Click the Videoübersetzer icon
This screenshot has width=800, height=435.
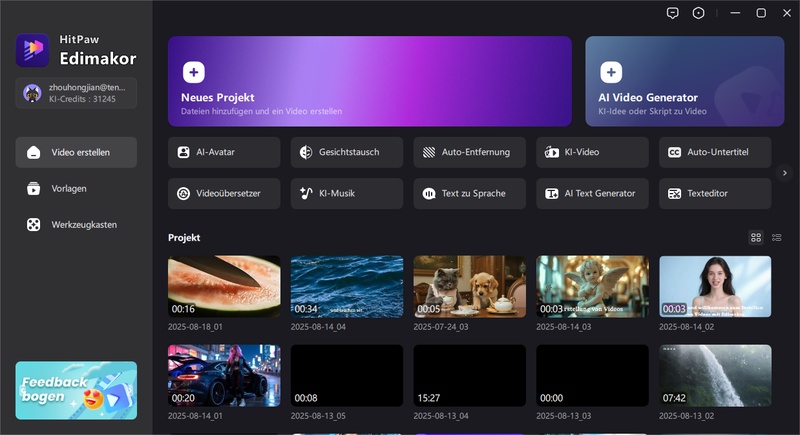click(183, 193)
